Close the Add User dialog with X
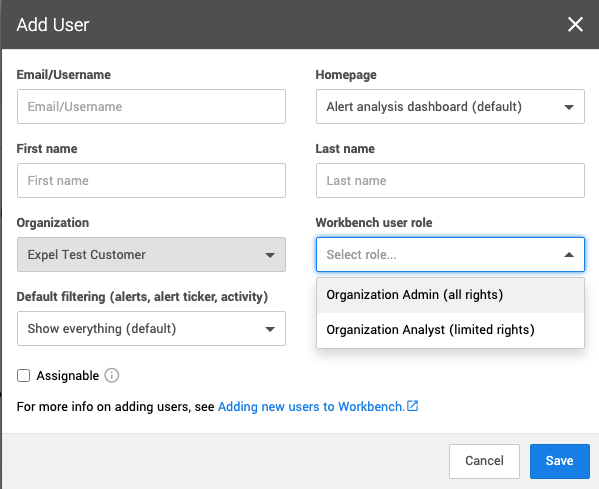This screenshot has width=599, height=489. pos(575,24)
